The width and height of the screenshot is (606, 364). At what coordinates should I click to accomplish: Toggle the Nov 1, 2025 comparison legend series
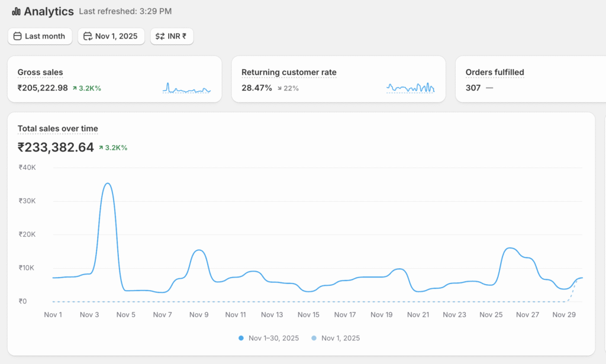(336, 338)
